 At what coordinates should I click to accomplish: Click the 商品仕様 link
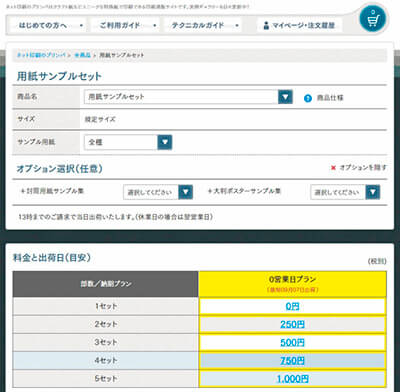330,98
